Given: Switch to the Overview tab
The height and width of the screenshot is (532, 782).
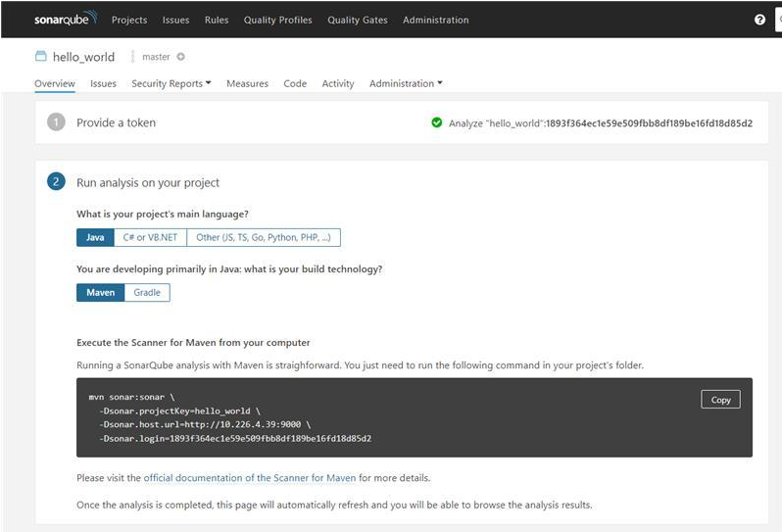Looking at the screenshot, I should [x=55, y=83].
